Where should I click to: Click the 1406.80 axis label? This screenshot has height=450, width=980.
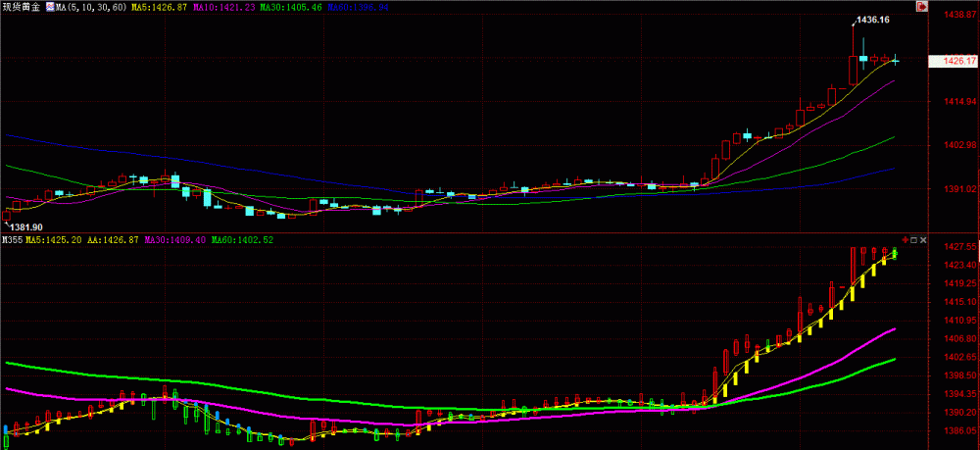[x=960, y=339]
